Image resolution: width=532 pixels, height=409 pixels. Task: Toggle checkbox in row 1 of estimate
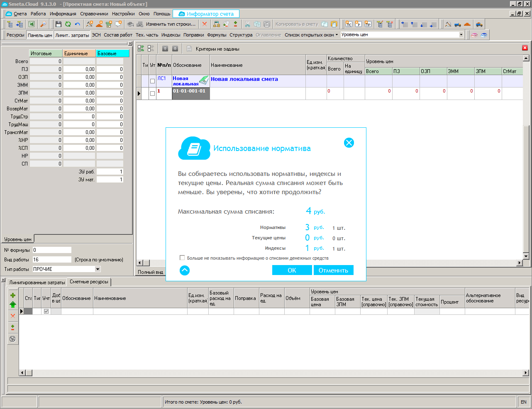point(152,93)
